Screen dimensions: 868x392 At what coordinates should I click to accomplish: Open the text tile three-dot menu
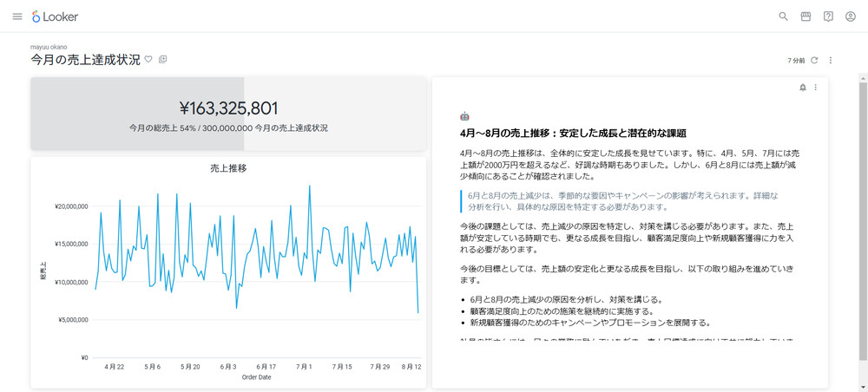point(816,88)
